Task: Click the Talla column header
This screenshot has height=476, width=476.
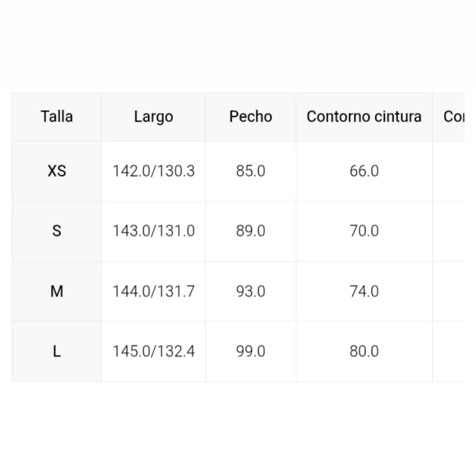Action: pos(57,117)
